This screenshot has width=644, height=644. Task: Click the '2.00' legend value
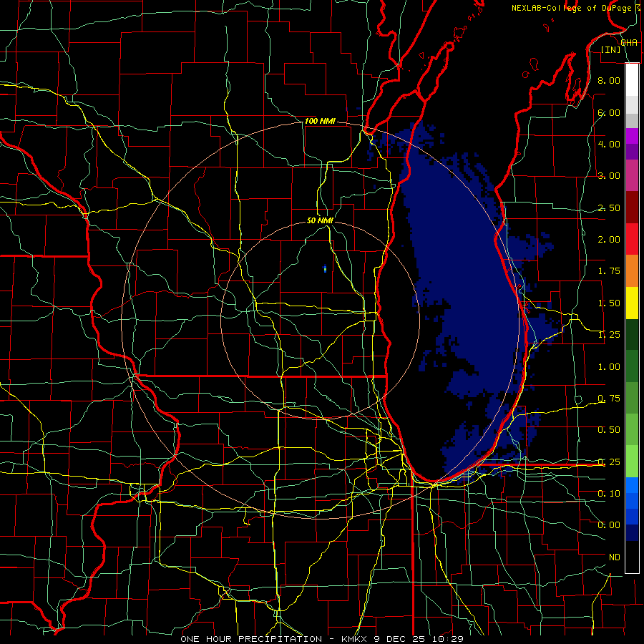click(x=609, y=240)
